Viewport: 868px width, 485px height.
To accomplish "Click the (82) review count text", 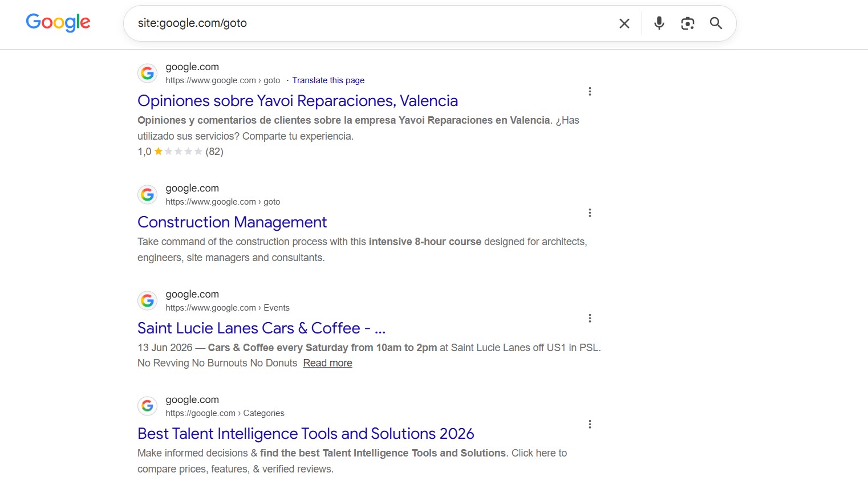I will [214, 152].
